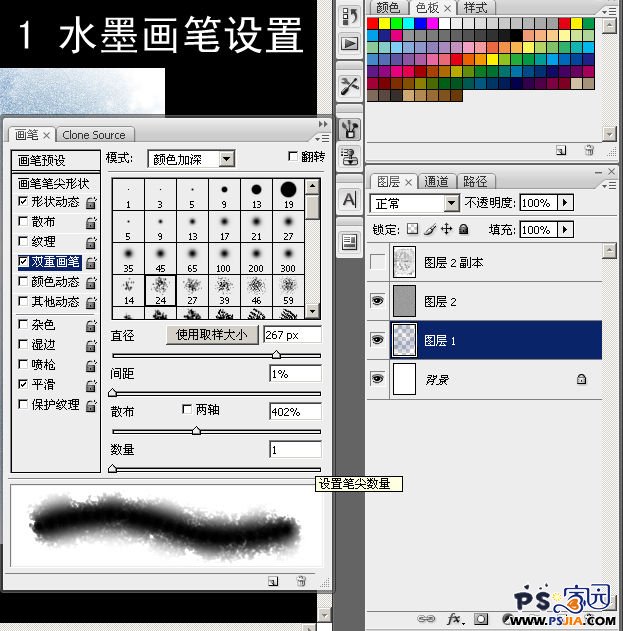Screen dimensions: 623x631
Task: Click the 直径 diameter slider handle
Action: (x=276, y=354)
